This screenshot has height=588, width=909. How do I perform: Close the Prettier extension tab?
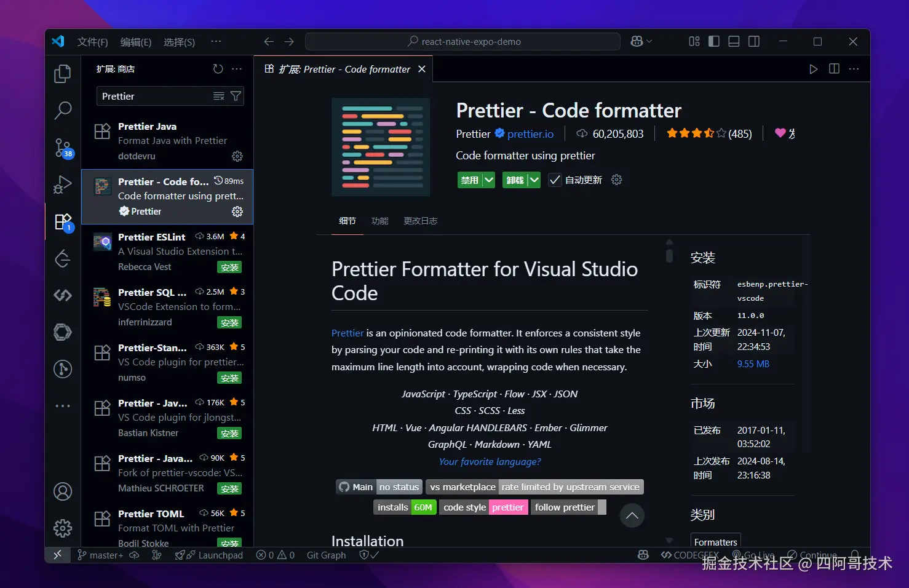[x=422, y=69]
